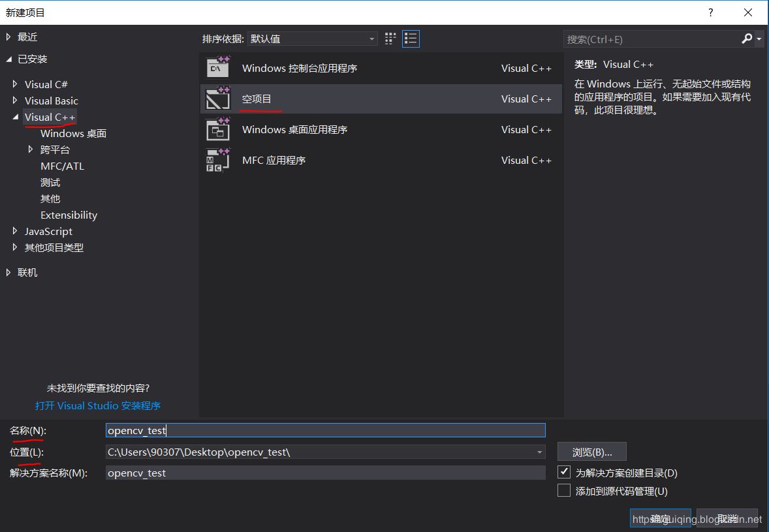This screenshot has width=769, height=532.
Task: Open the 位置 location dropdown arrow
Action: (539, 452)
